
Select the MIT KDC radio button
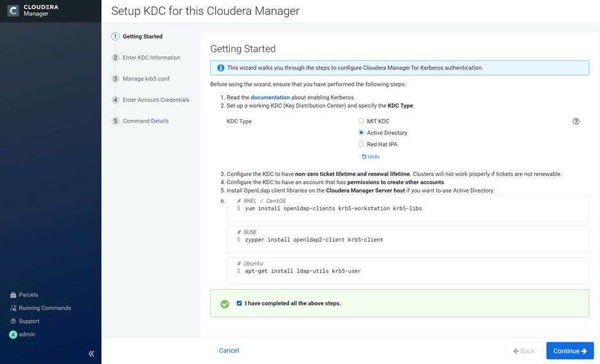361,121
